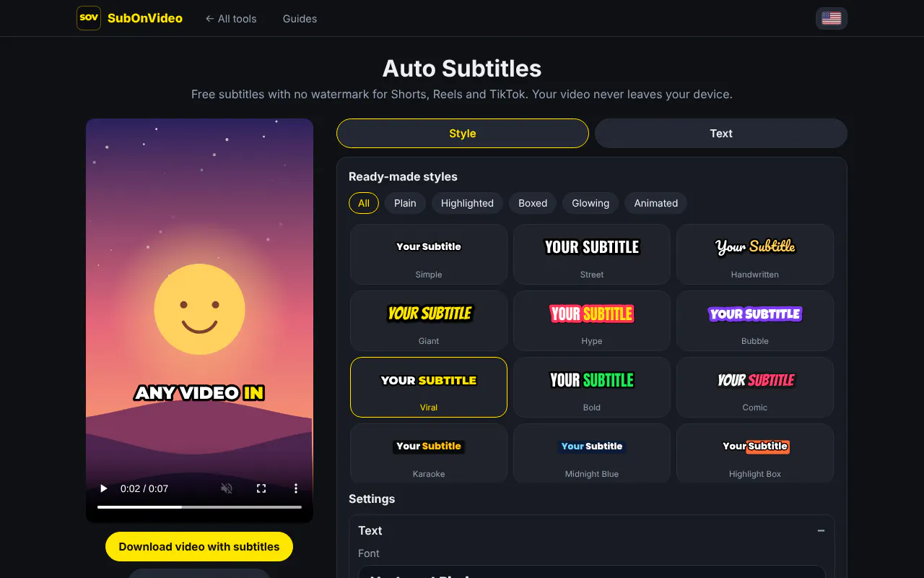Open the Guides page

(x=300, y=19)
